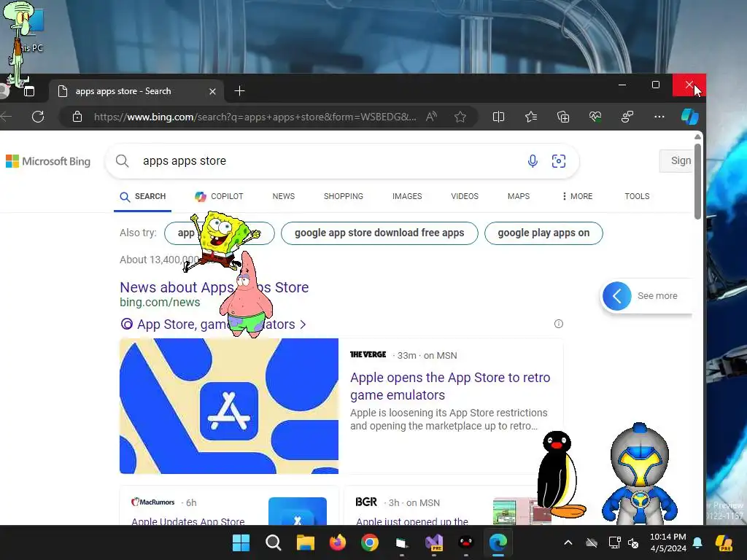Show hidden system tray icons chevron
Image resolution: width=747 pixels, height=560 pixels.
(x=568, y=542)
